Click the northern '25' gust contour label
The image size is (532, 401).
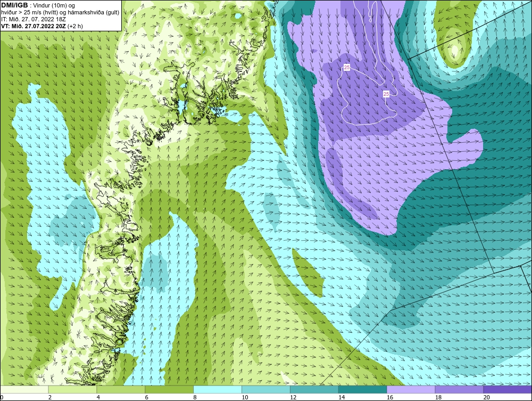tap(347, 68)
